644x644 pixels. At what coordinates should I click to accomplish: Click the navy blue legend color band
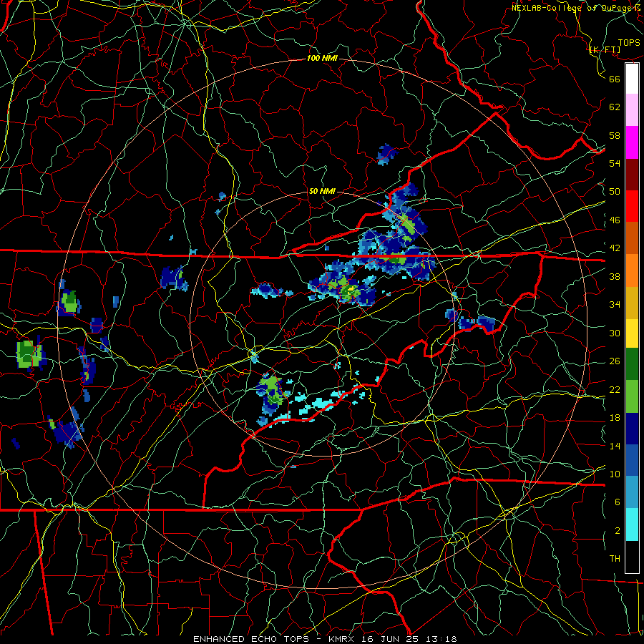pyautogui.click(x=632, y=429)
